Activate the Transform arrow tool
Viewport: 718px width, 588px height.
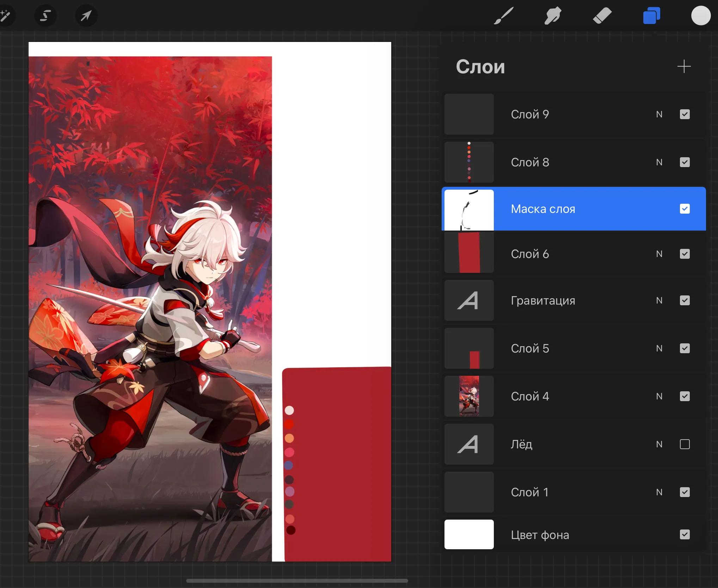[x=86, y=16]
